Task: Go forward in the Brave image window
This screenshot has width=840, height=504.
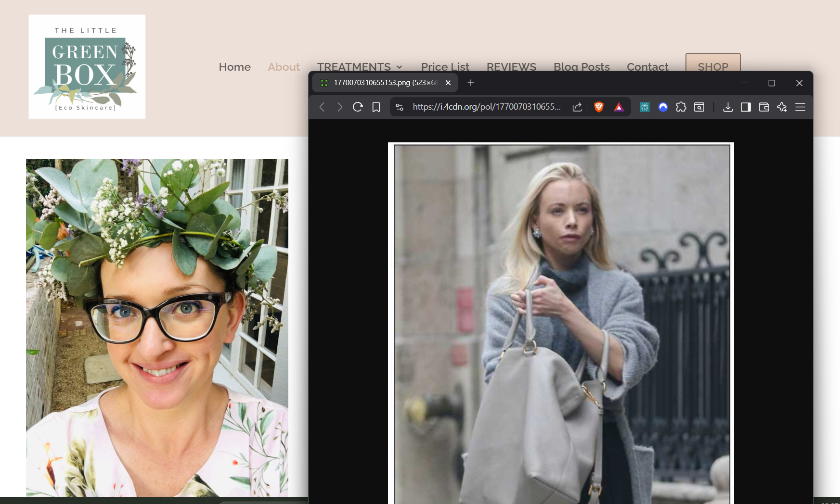Action: tap(340, 107)
